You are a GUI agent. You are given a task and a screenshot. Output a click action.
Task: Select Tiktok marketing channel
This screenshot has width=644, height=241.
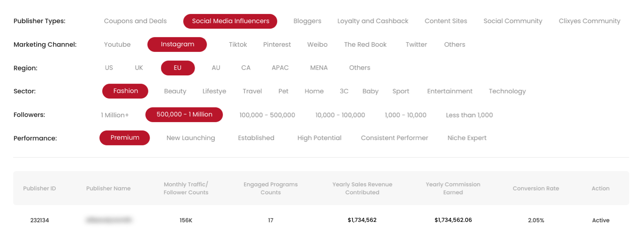tap(238, 45)
